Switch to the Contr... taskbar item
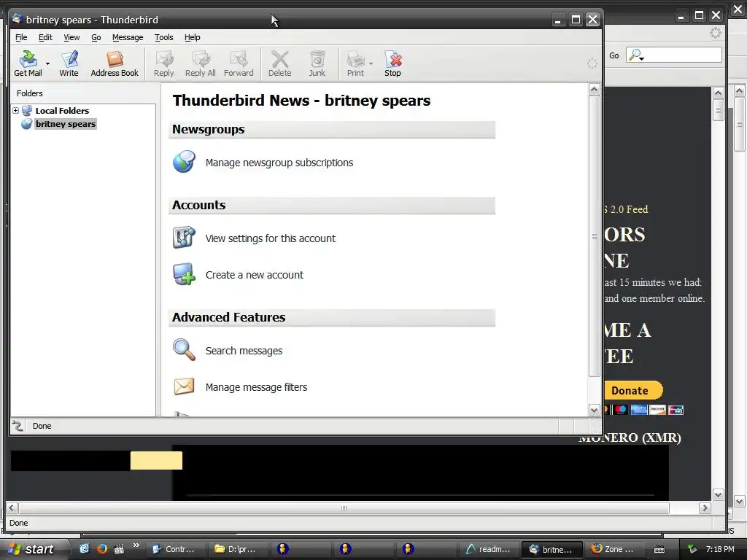The width and height of the screenshot is (747, 560). click(174, 550)
